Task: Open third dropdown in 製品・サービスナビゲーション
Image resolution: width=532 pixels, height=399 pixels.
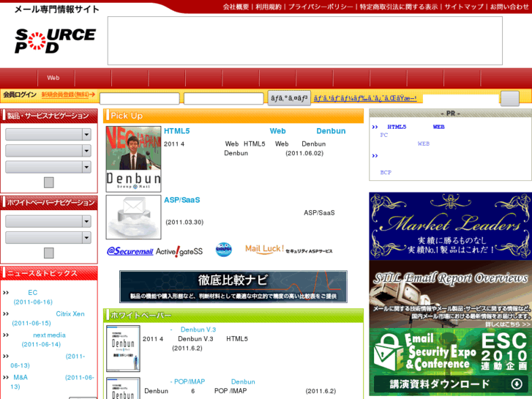Action: pyautogui.click(x=48, y=167)
